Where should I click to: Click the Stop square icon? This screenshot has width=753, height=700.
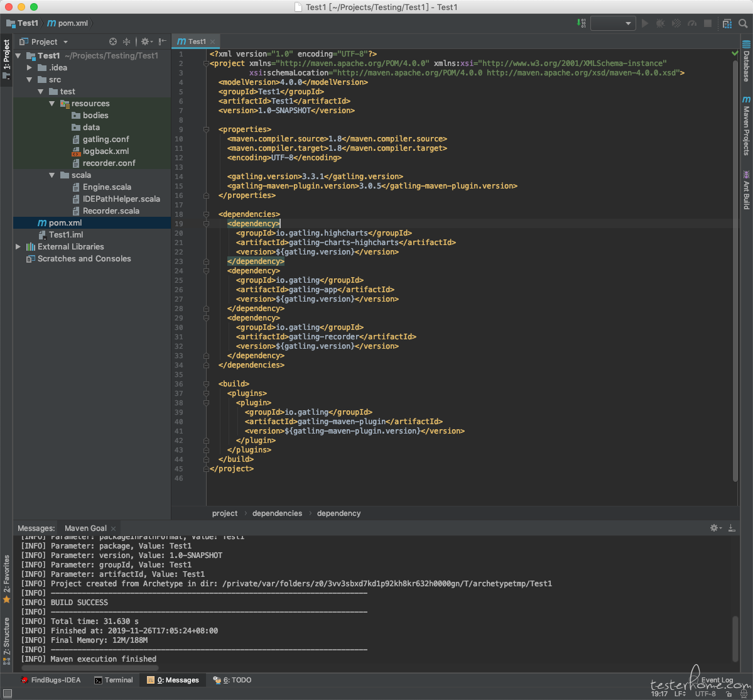[707, 23]
